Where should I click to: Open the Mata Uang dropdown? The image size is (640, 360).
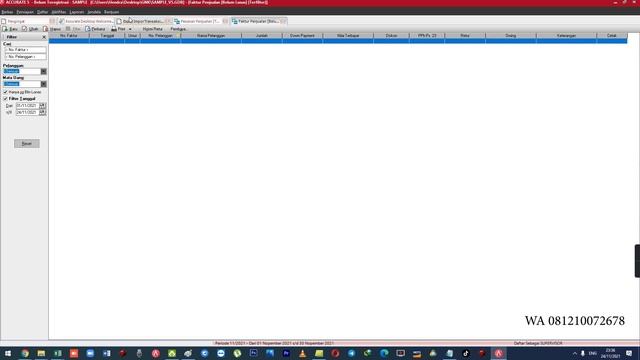pos(44,84)
